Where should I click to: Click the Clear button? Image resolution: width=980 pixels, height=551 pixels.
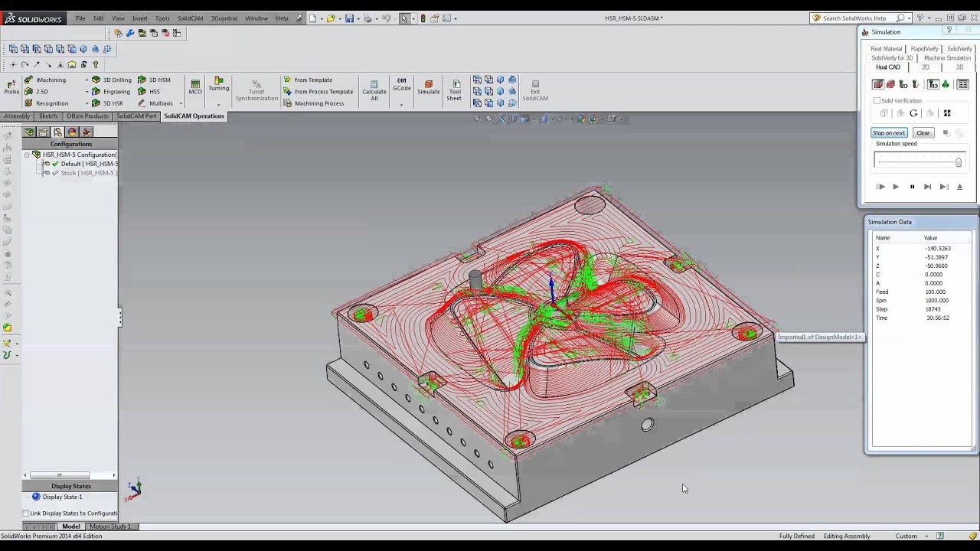click(x=923, y=132)
